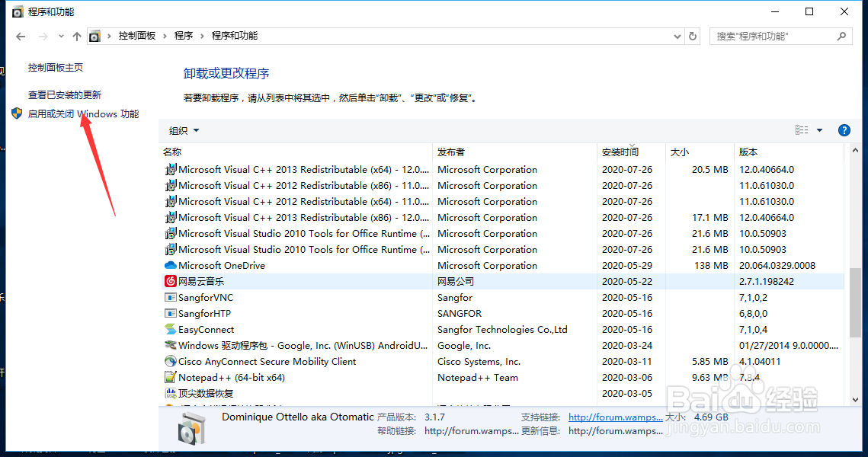This screenshot has height=457, width=868.
Task: Minimize the 程序和功能 window
Action: click(775, 11)
